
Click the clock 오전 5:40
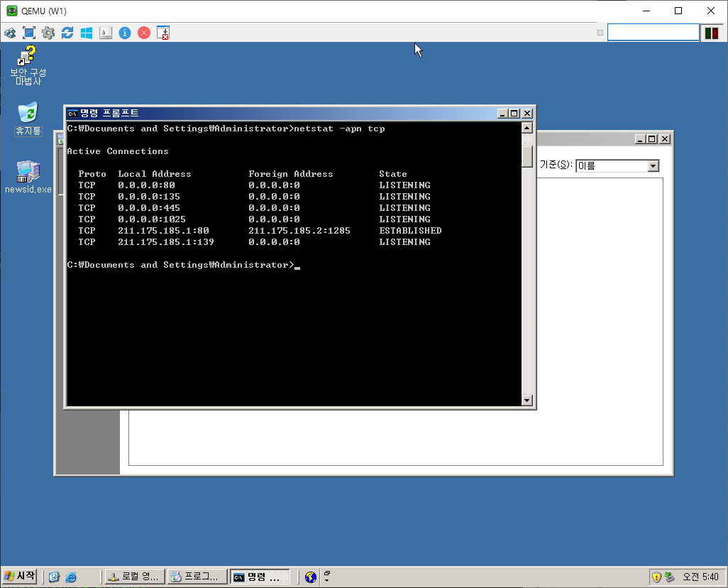700,577
